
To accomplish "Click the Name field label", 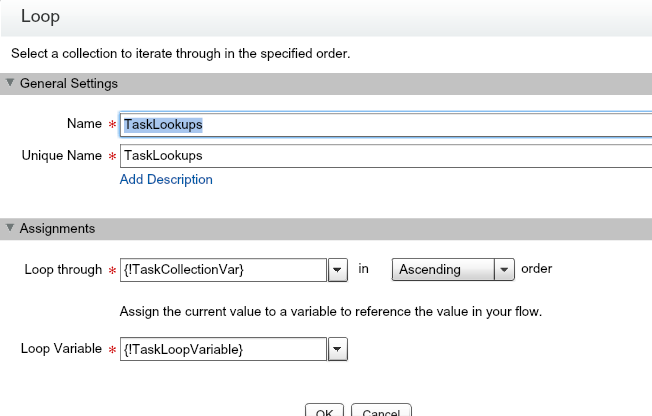I will point(84,124).
